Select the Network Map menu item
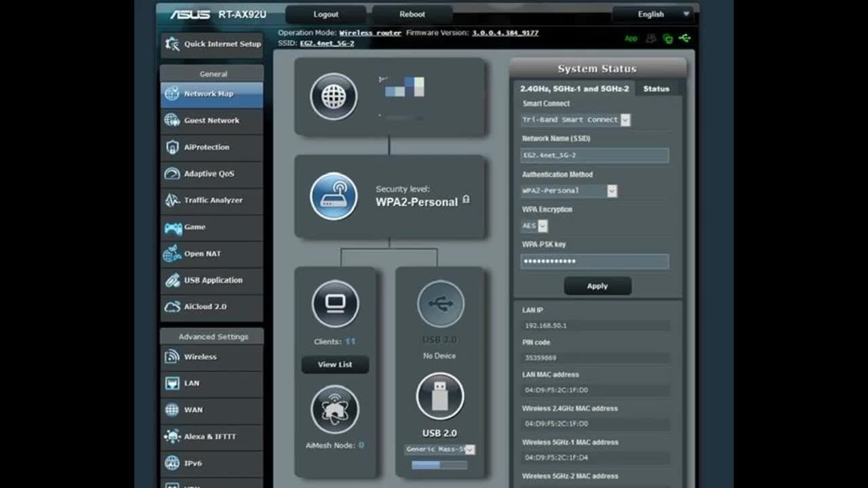 click(212, 94)
